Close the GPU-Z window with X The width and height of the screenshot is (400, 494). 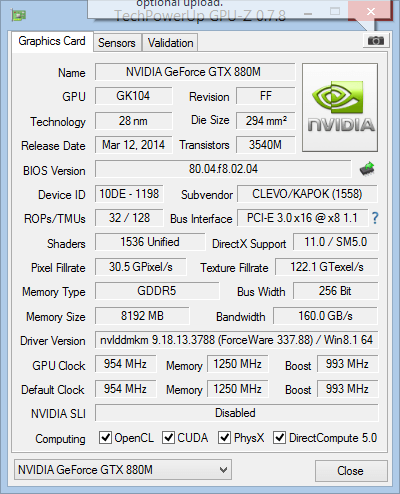(x=370, y=12)
